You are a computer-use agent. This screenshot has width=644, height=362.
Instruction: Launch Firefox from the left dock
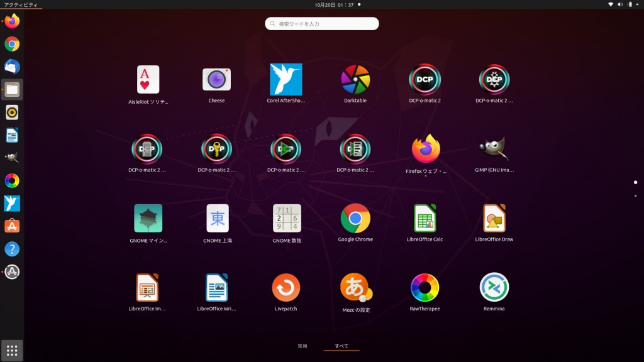12,21
